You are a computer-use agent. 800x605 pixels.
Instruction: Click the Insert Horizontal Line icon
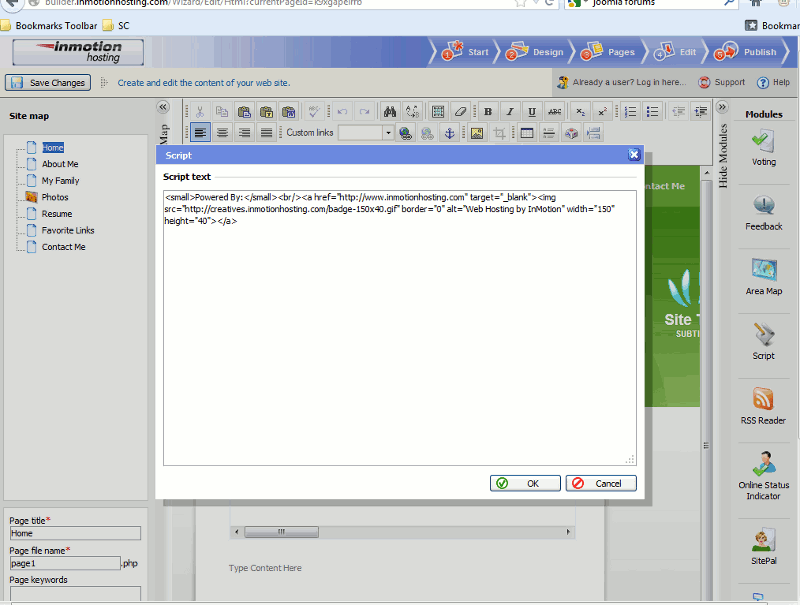coord(549,133)
